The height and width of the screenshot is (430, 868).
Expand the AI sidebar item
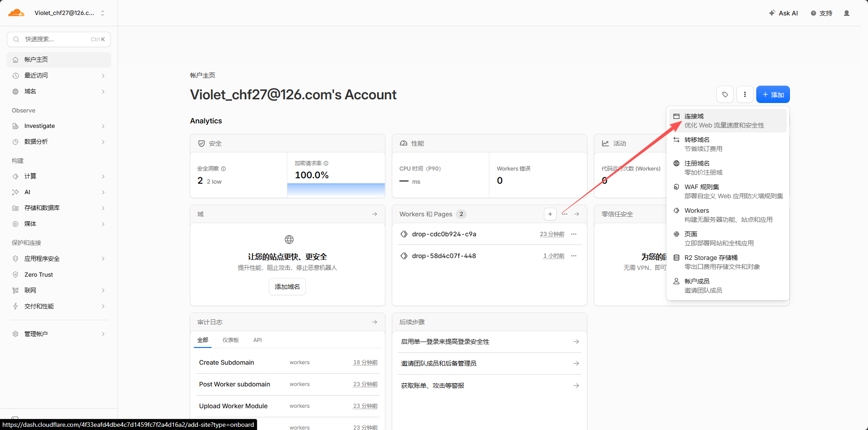coord(59,192)
